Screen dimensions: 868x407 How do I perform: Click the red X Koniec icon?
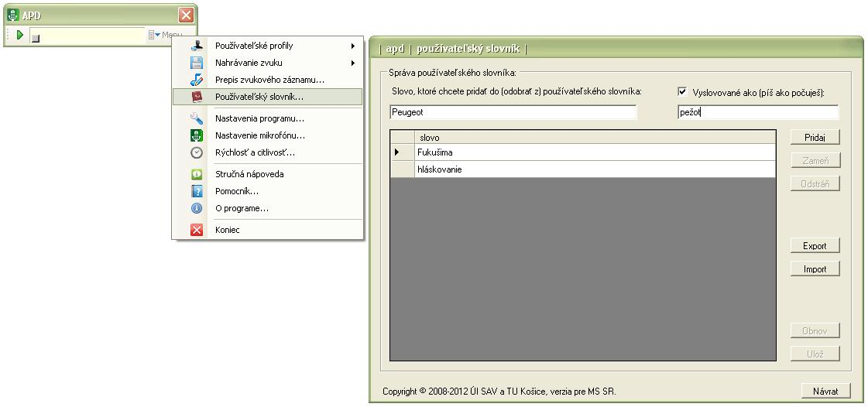pyautogui.click(x=197, y=230)
